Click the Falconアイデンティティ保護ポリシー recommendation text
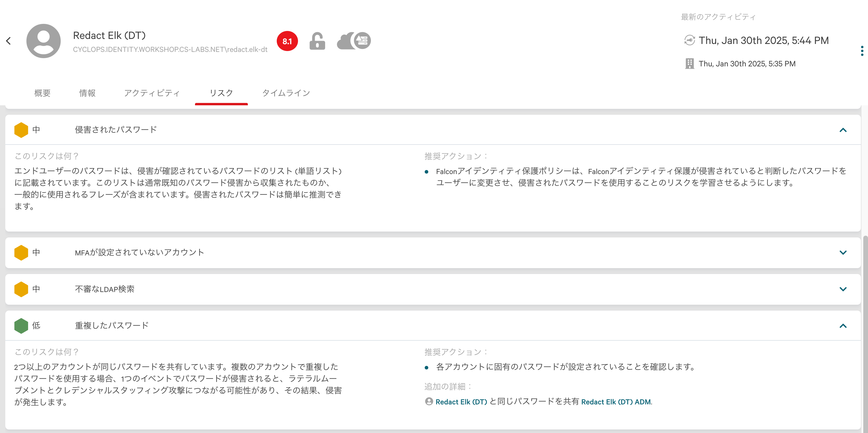This screenshot has width=868, height=433. [641, 177]
